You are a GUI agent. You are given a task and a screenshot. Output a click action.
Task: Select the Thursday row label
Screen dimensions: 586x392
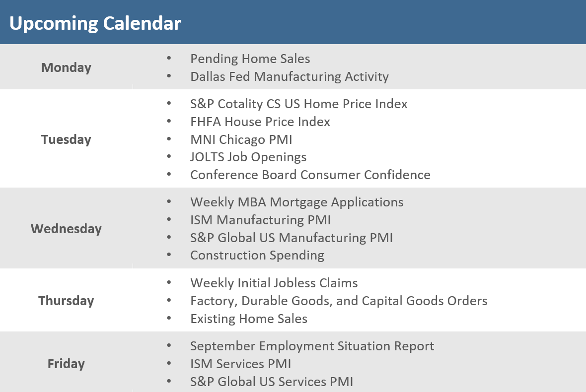(66, 301)
